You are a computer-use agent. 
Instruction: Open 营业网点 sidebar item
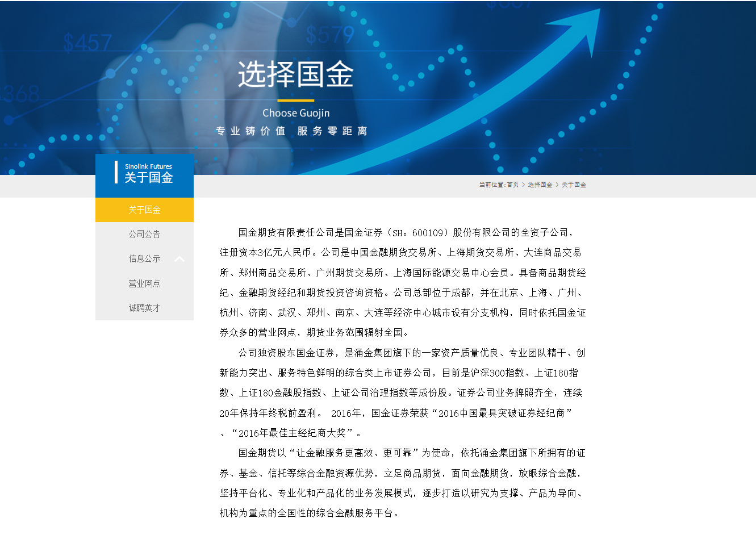click(144, 283)
